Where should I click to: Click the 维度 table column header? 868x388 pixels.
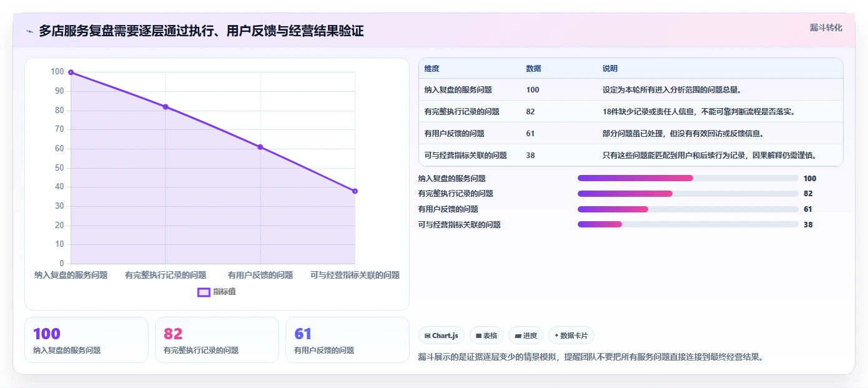[432, 69]
